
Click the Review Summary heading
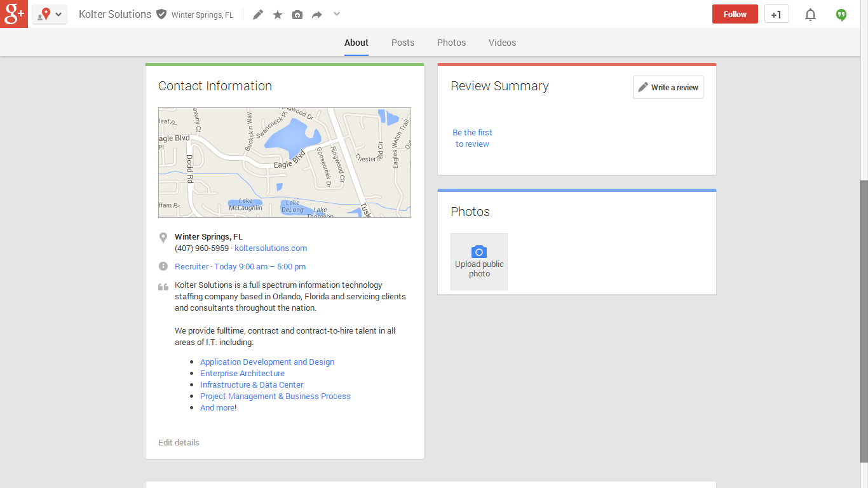(x=499, y=86)
